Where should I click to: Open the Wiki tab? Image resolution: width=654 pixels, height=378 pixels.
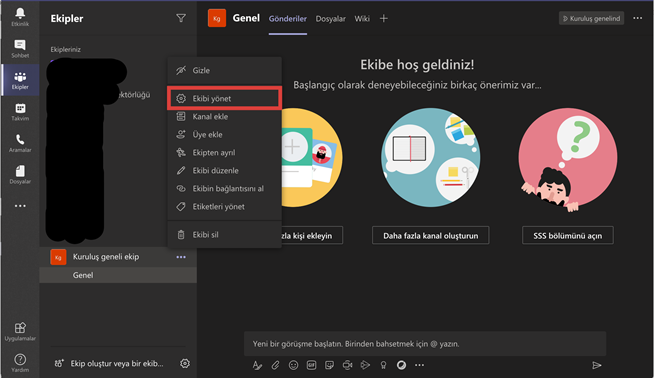[362, 18]
